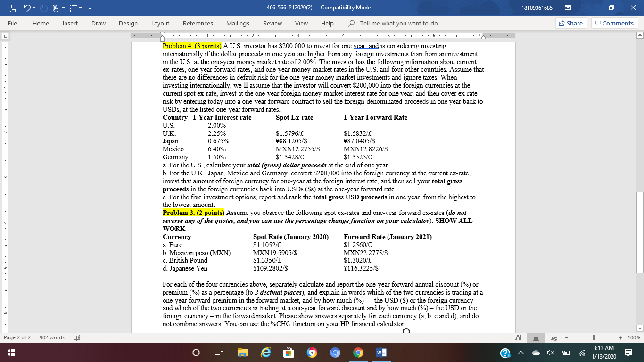Viewport: 644px width, 362px height.
Task: Open the Share pane
Action: tap(570, 23)
